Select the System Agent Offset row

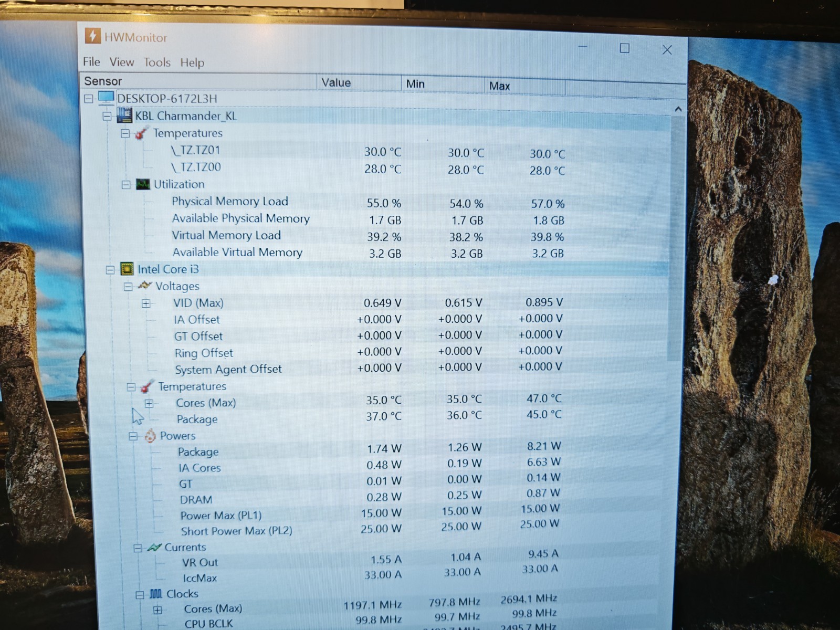pyautogui.click(x=367, y=369)
